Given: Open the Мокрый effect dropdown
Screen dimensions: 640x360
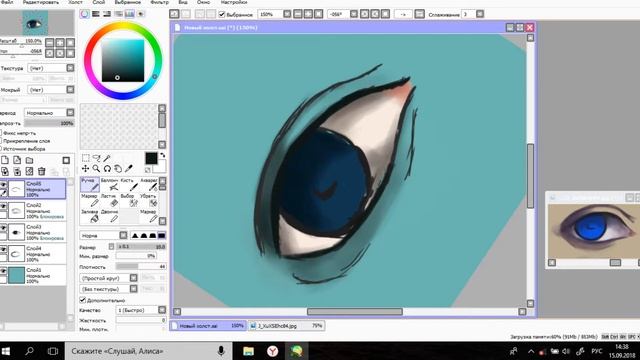Looking at the screenshot, I should coord(51,89).
